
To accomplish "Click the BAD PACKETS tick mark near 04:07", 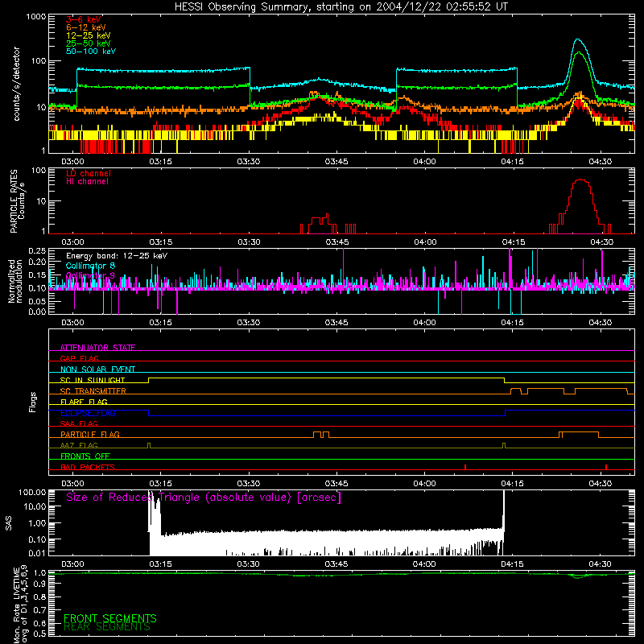I will pos(465,467).
